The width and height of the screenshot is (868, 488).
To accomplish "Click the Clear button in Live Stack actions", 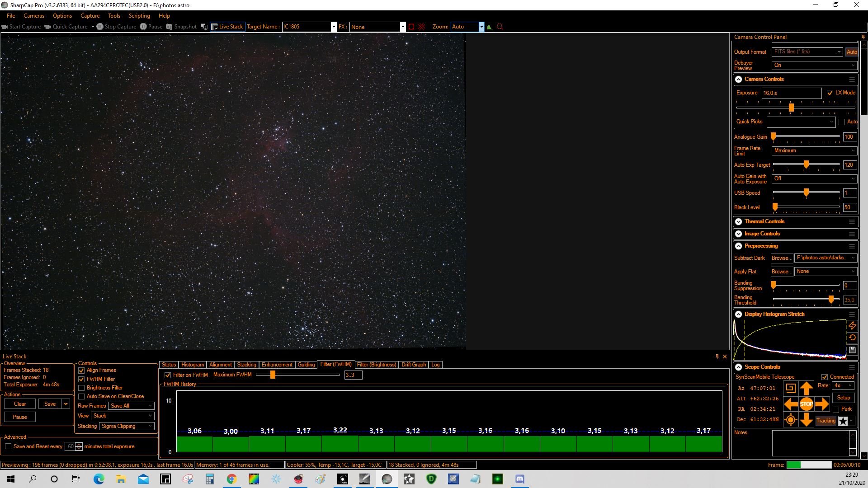I will (x=20, y=404).
